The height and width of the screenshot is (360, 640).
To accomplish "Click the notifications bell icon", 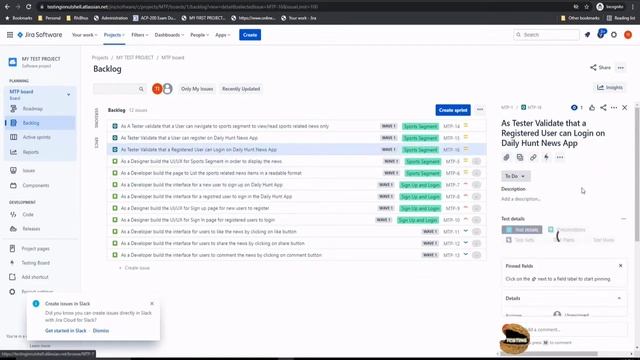I will pos(587,35).
